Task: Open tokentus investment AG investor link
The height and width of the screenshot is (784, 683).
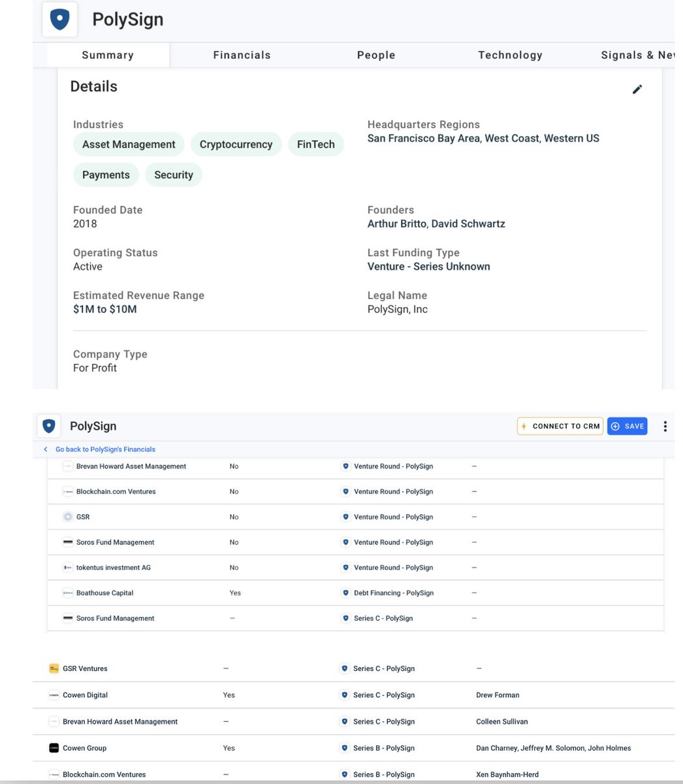Action: point(114,568)
